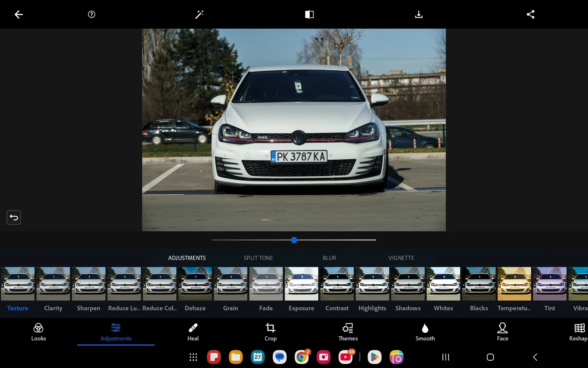Screen dimensions: 588x368
Task: Select the Crop tool
Action: click(270, 332)
